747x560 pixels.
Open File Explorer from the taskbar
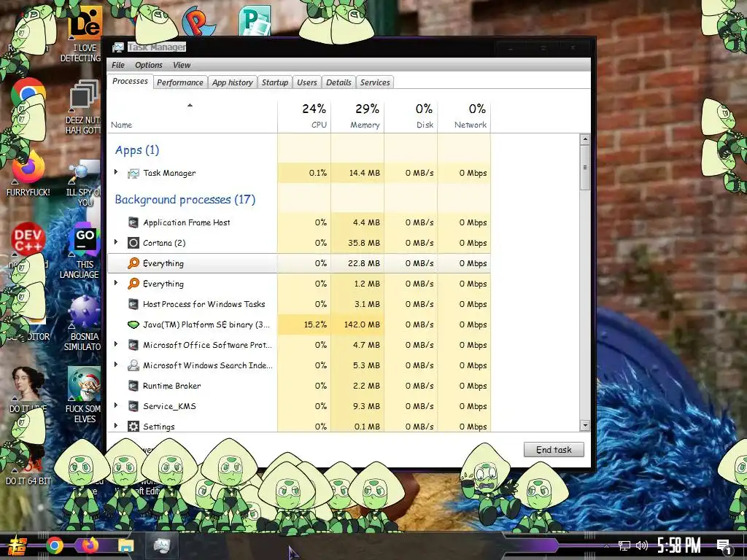(126, 545)
